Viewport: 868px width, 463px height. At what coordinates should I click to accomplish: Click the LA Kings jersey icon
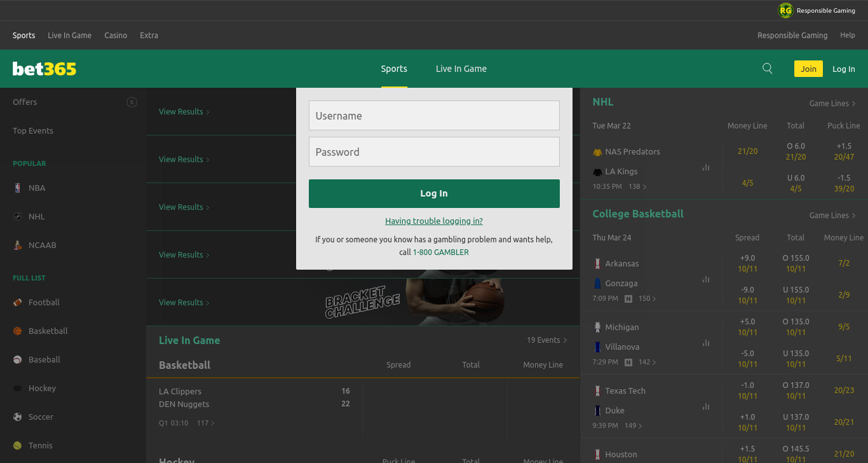[597, 172]
